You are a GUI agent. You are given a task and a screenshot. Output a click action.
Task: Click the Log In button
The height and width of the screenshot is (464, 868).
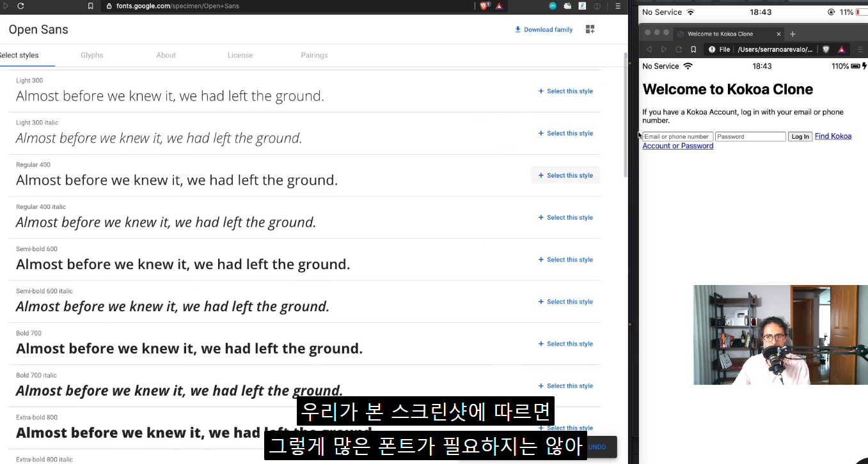[x=800, y=137]
